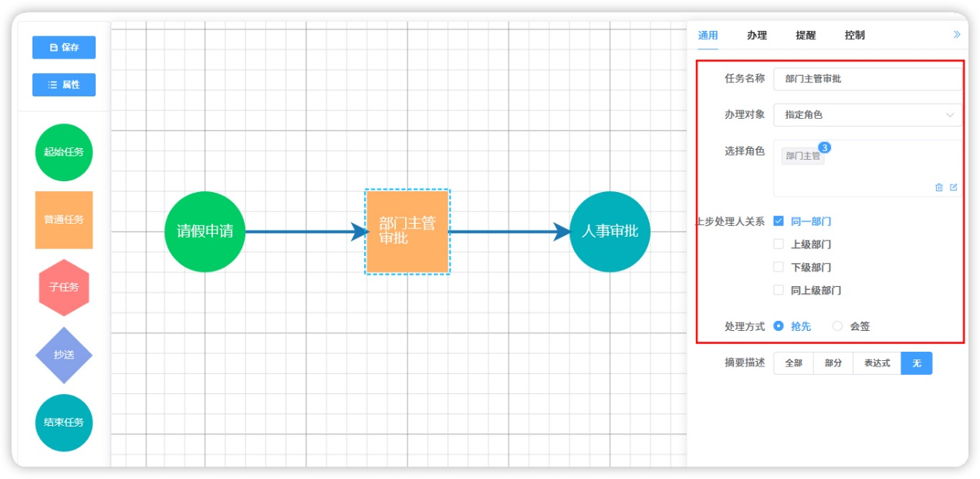Select the 起始任务 green circle shape
The height and width of the screenshot is (479, 980).
pos(64,152)
